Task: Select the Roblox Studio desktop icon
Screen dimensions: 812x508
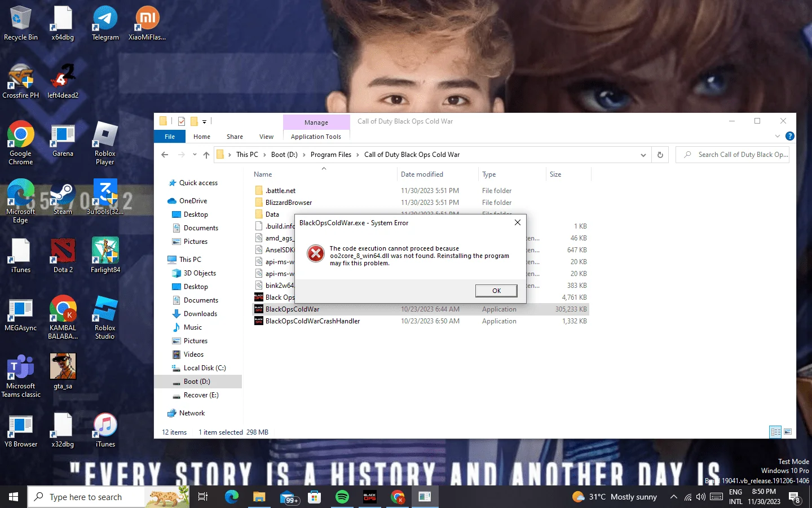Action: pyautogui.click(x=105, y=318)
